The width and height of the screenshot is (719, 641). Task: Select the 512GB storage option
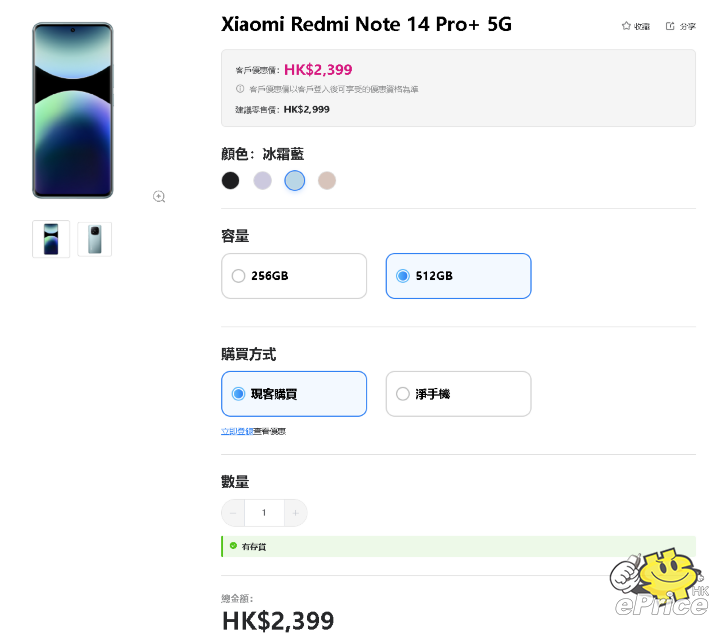[459, 276]
